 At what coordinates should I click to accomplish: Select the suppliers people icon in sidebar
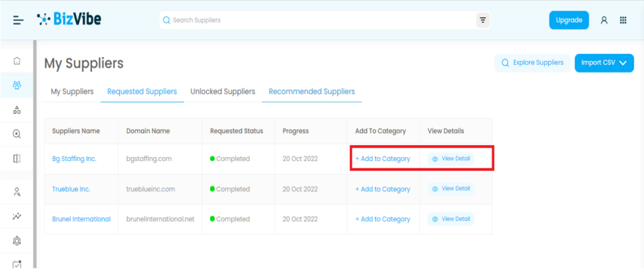pyautogui.click(x=17, y=85)
